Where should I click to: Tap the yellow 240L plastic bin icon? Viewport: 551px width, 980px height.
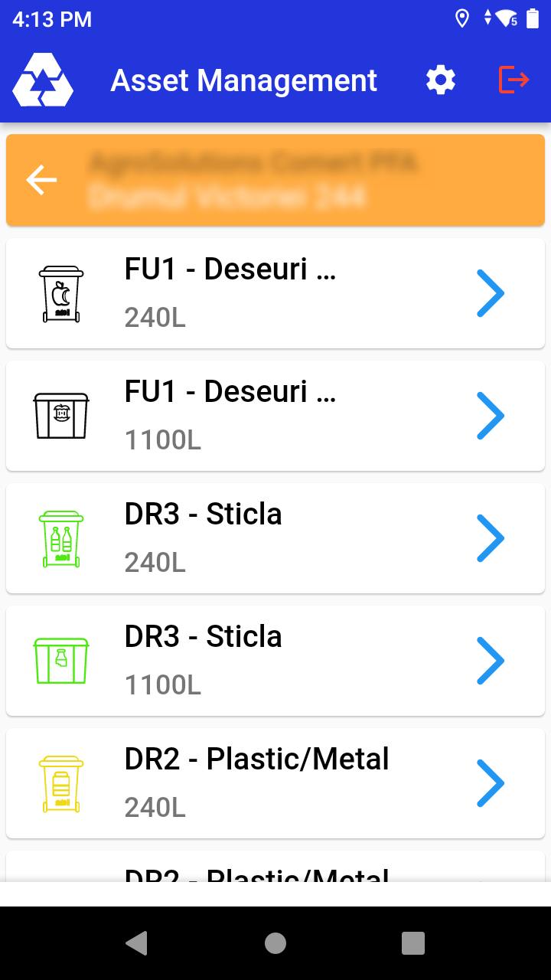pyautogui.click(x=61, y=783)
